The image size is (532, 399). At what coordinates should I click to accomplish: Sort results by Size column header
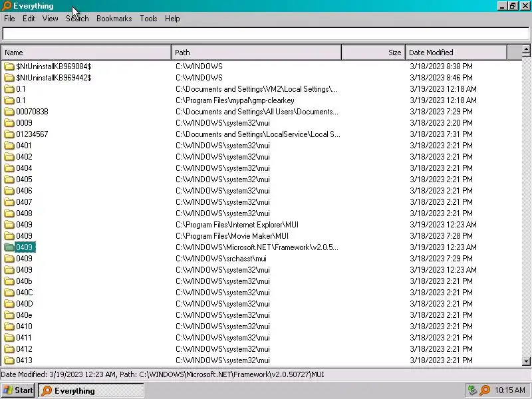(374, 53)
